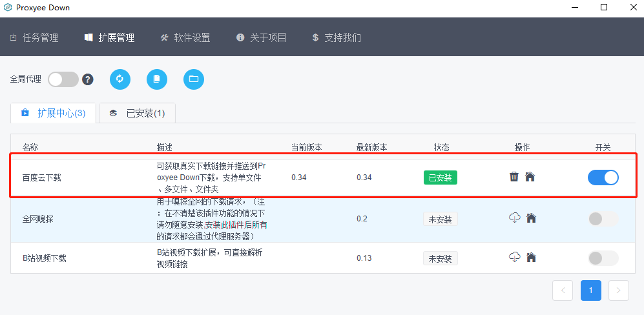
Task: Select page 1 in pagination
Action: (591, 290)
